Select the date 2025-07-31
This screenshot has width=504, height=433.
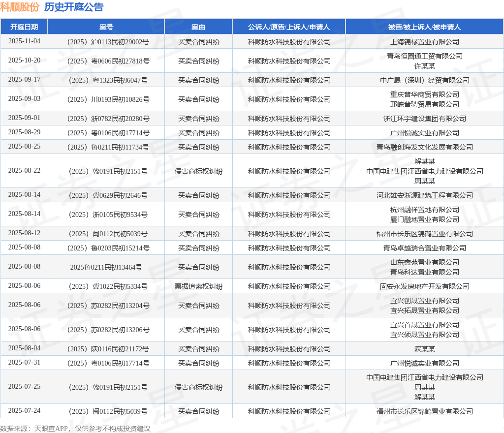(x=24, y=362)
